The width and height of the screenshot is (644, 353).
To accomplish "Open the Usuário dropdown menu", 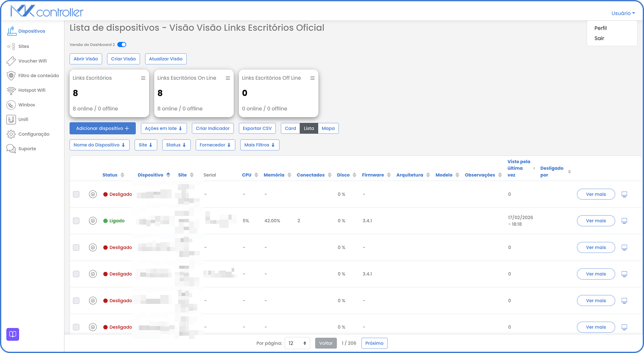I will pyautogui.click(x=622, y=13).
